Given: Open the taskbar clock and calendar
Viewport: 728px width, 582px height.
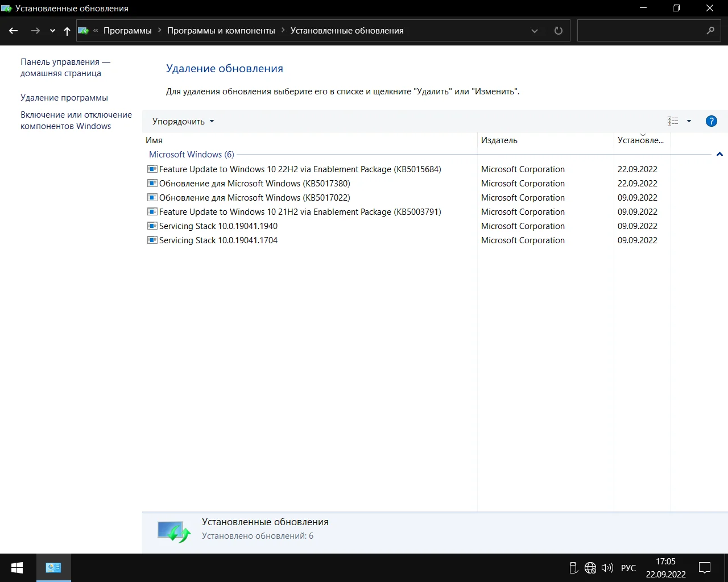Looking at the screenshot, I should click(666, 568).
